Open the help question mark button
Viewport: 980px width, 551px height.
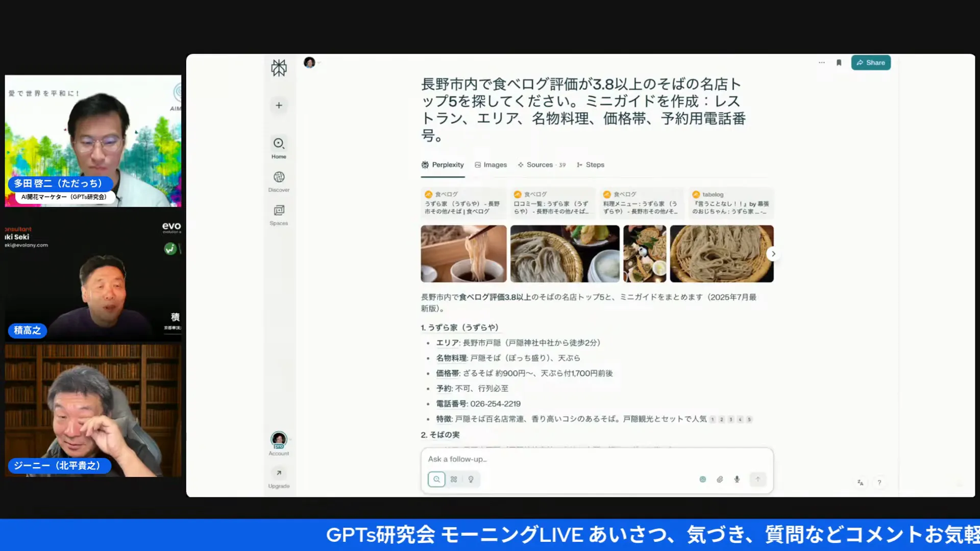(879, 482)
